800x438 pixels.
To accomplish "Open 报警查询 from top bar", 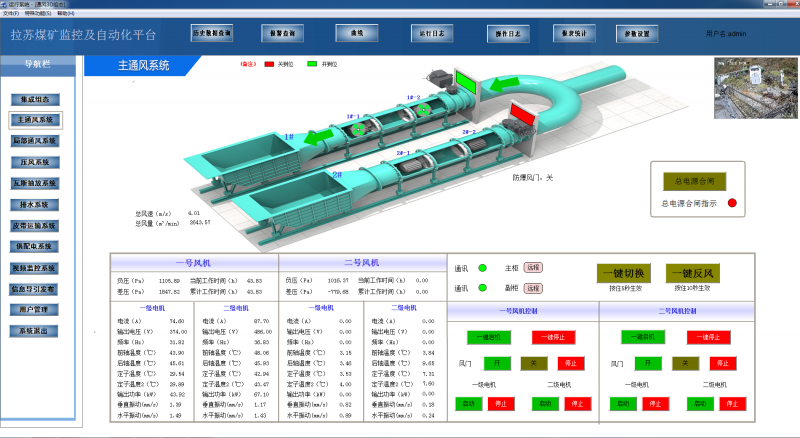I will [x=282, y=33].
